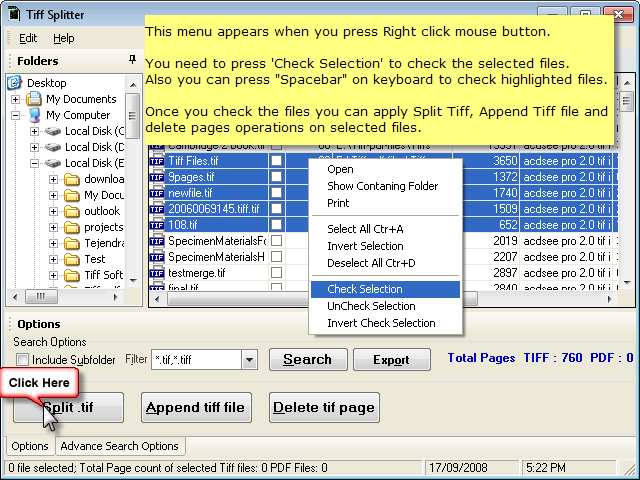
Task: Click the TIF icon beside testmerge.tif
Action: [x=157, y=273]
